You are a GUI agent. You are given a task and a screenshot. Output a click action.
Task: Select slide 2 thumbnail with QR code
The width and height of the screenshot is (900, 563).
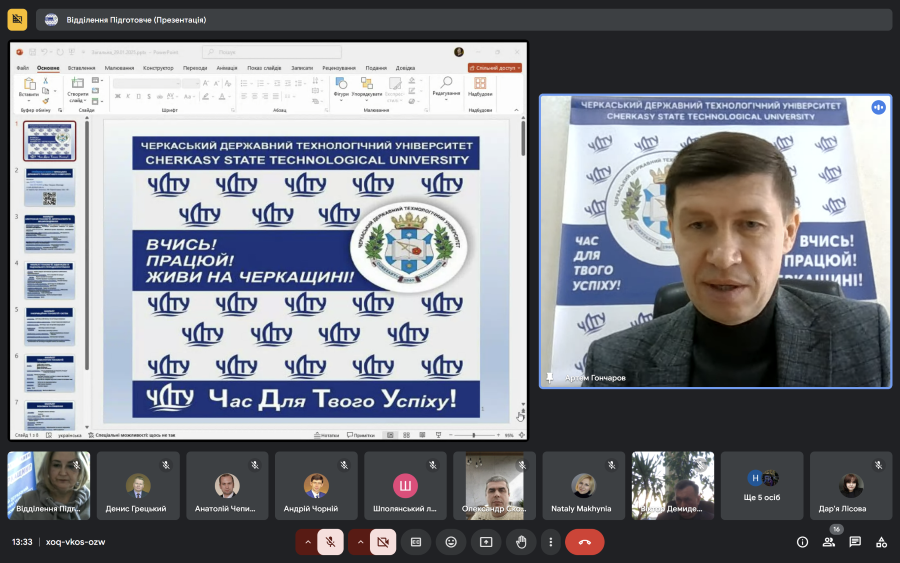49,188
